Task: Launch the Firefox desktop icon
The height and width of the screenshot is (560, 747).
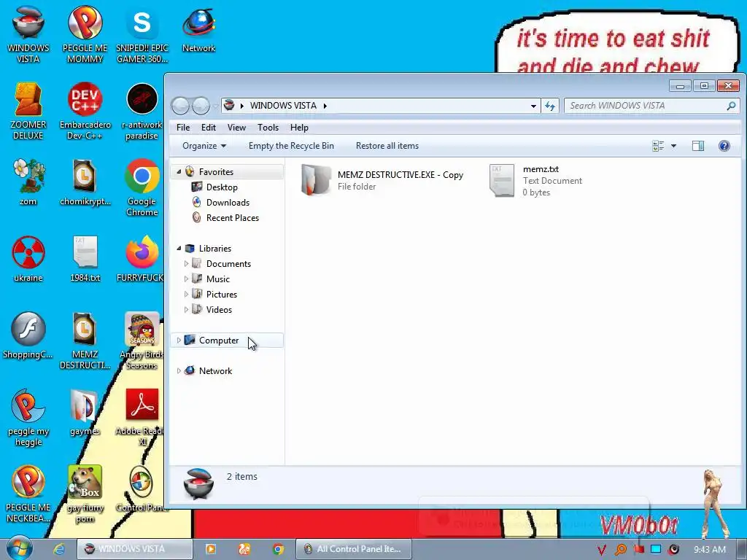Action: pos(141,259)
